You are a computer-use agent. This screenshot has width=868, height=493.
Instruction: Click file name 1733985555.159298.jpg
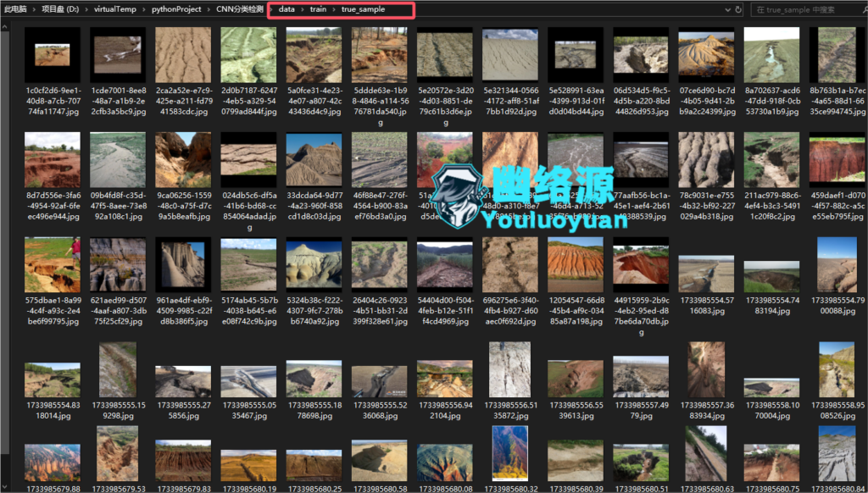pyautogui.click(x=118, y=411)
